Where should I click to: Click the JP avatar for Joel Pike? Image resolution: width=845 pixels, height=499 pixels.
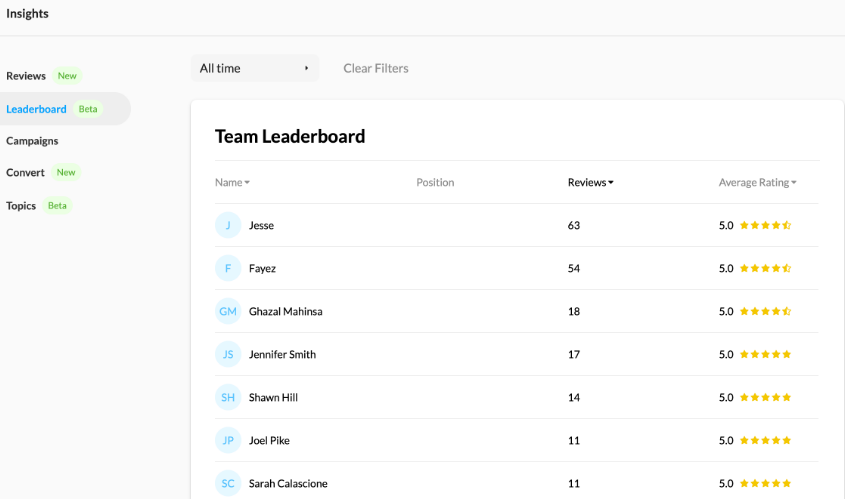click(x=228, y=441)
